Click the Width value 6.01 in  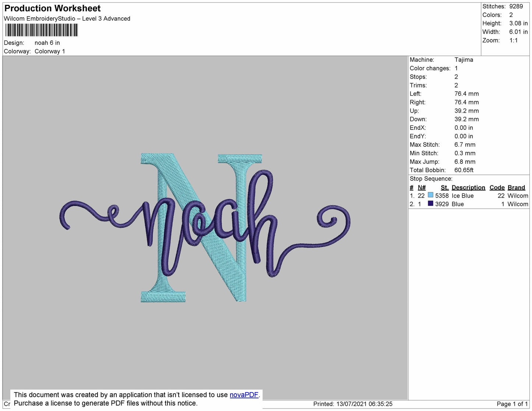[x=518, y=32]
